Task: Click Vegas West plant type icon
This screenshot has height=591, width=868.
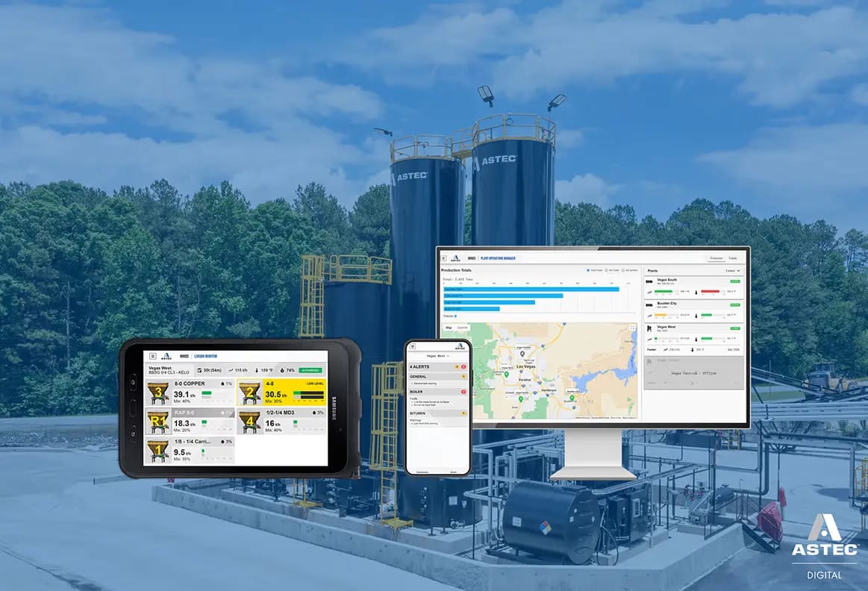Action: (649, 328)
